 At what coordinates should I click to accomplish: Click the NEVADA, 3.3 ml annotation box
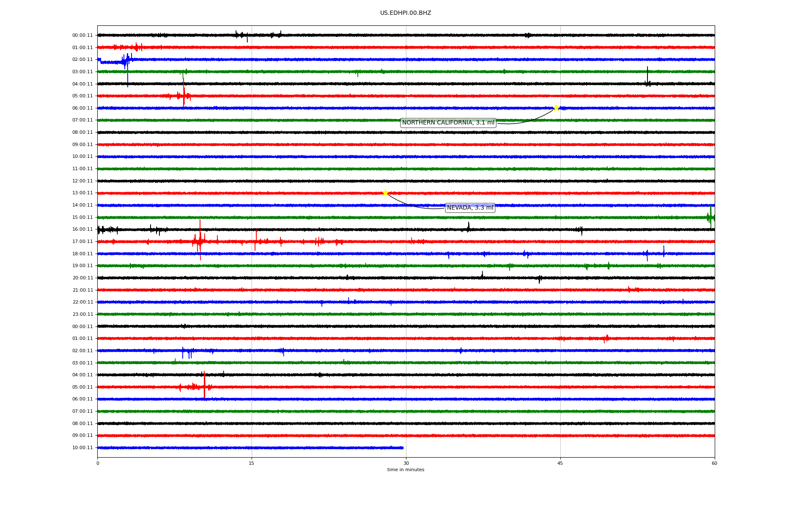click(x=470, y=208)
